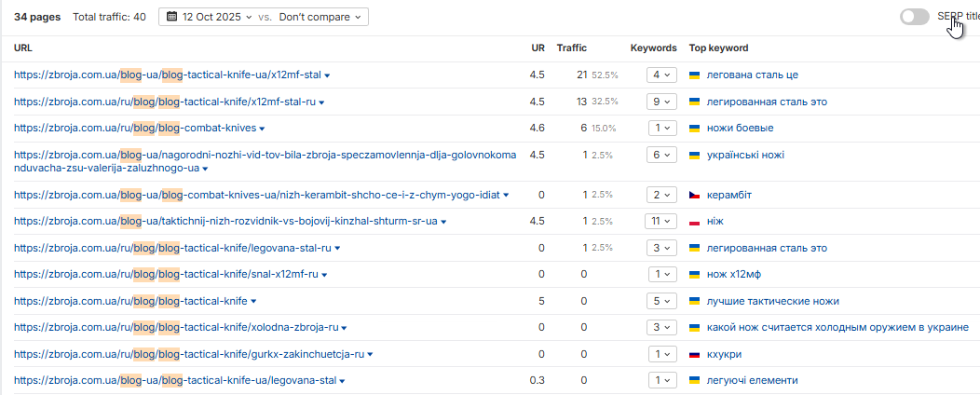Open keywords dropdown showing 9
The height and width of the screenshot is (395, 980).
click(x=661, y=102)
